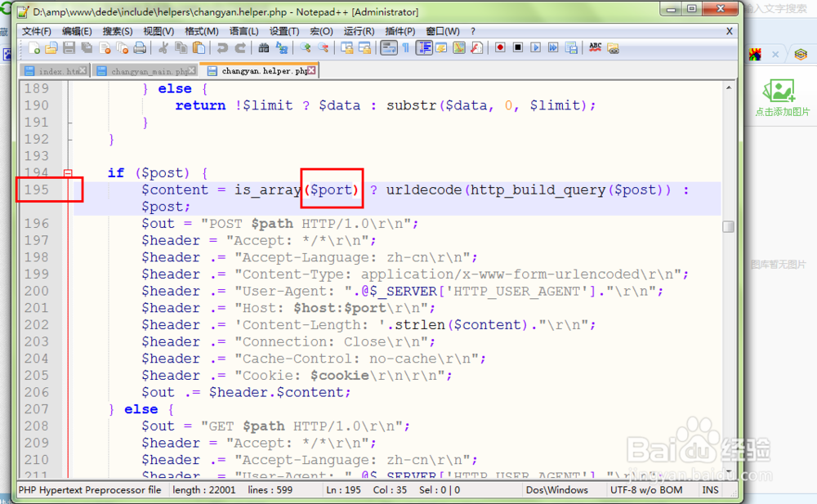Viewport: 817px width, 504px height.
Task: Toggle the indent guide toolbar button
Action: click(424, 48)
